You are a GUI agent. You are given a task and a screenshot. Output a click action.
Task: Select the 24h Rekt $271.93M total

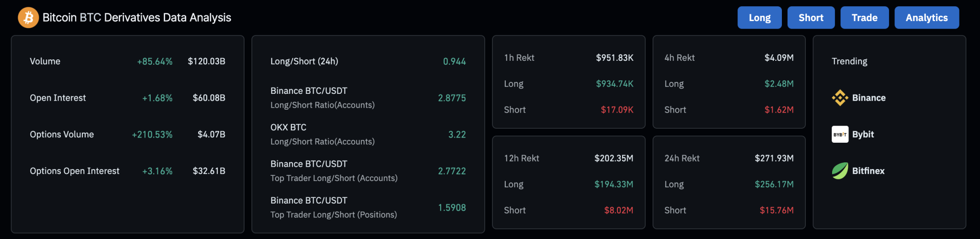[774, 159]
